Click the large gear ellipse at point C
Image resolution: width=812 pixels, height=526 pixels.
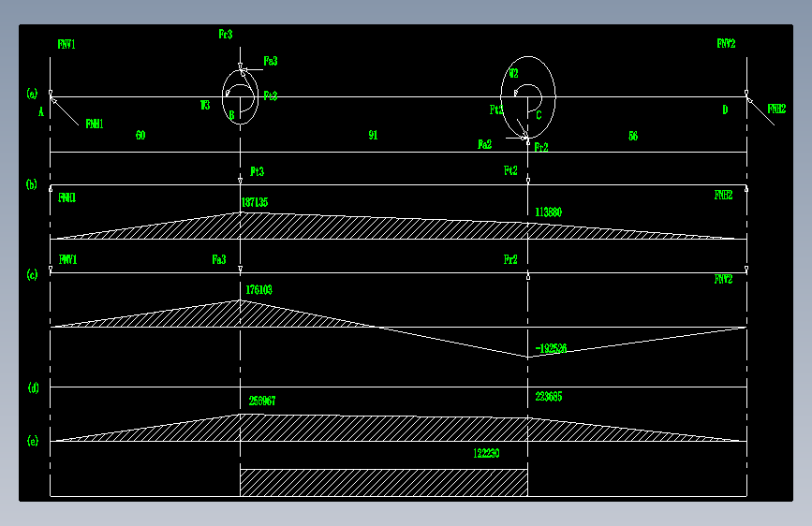tap(528, 96)
